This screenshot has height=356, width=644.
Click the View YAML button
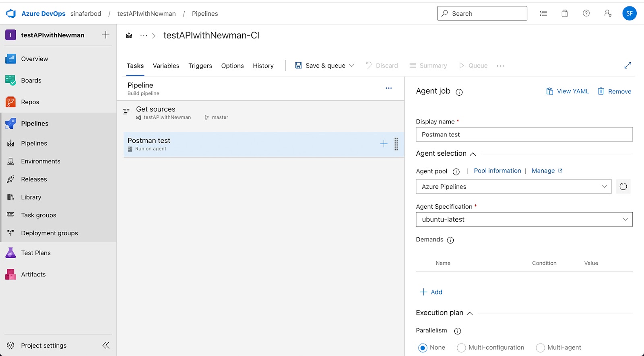568,91
